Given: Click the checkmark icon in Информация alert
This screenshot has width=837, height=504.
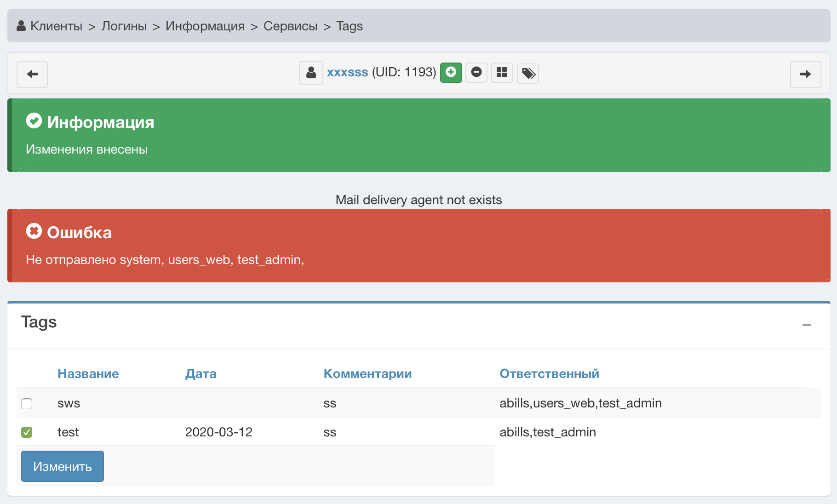Looking at the screenshot, I should coord(34,121).
